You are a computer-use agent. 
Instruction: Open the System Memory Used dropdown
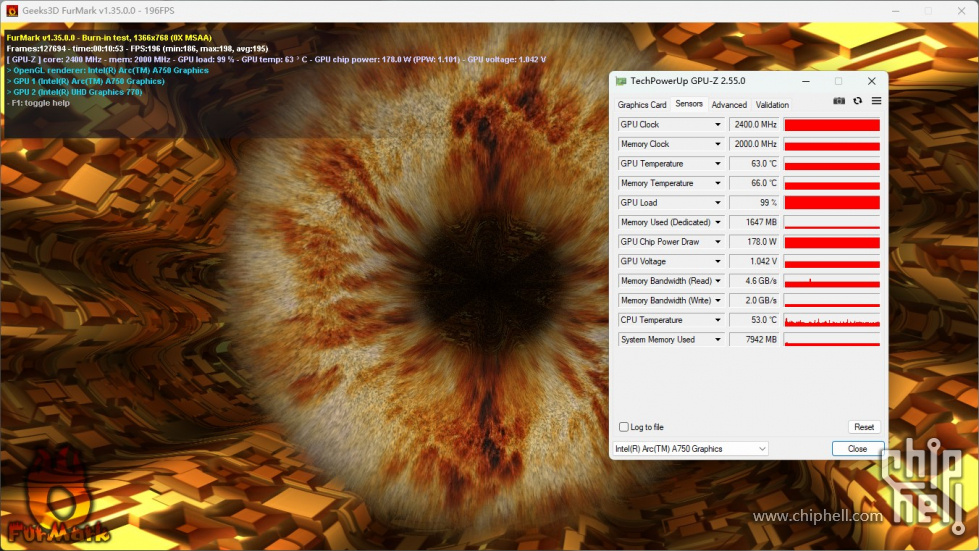[717, 339]
